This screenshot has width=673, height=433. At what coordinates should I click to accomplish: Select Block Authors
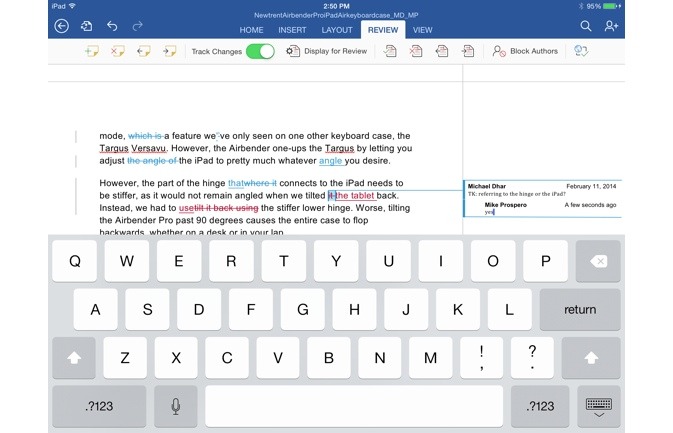click(525, 51)
